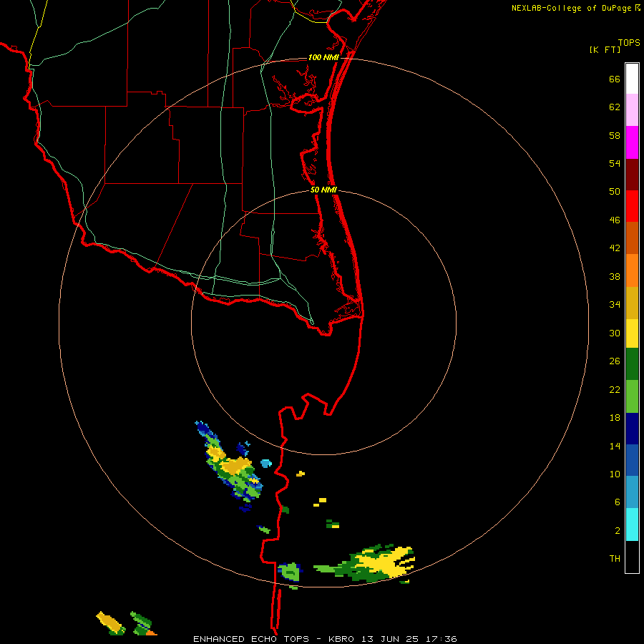Click the magenta legend swatch
Screen dimensions: 644x644
pyautogui.click(x=632, y=142)
